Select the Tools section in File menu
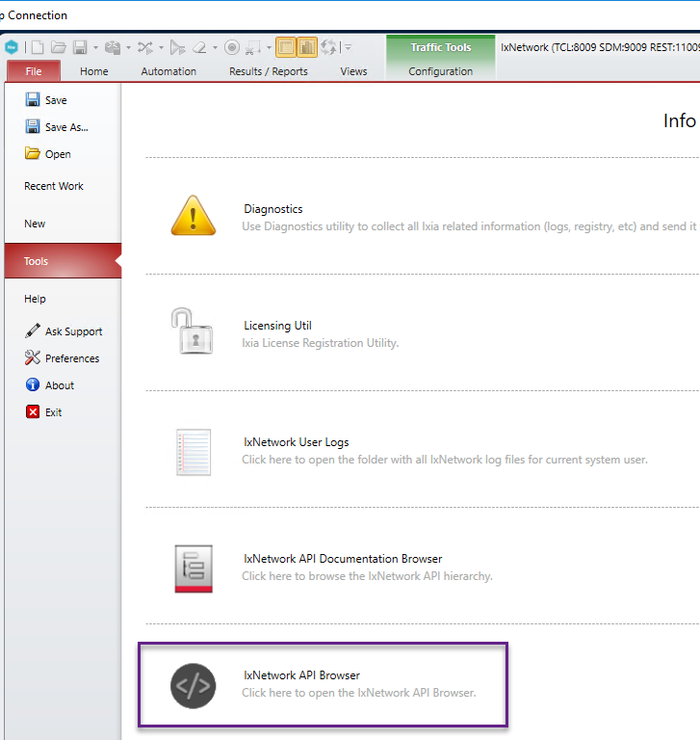The height and width of the screenshot is (740, 700). tap(64, 261)
